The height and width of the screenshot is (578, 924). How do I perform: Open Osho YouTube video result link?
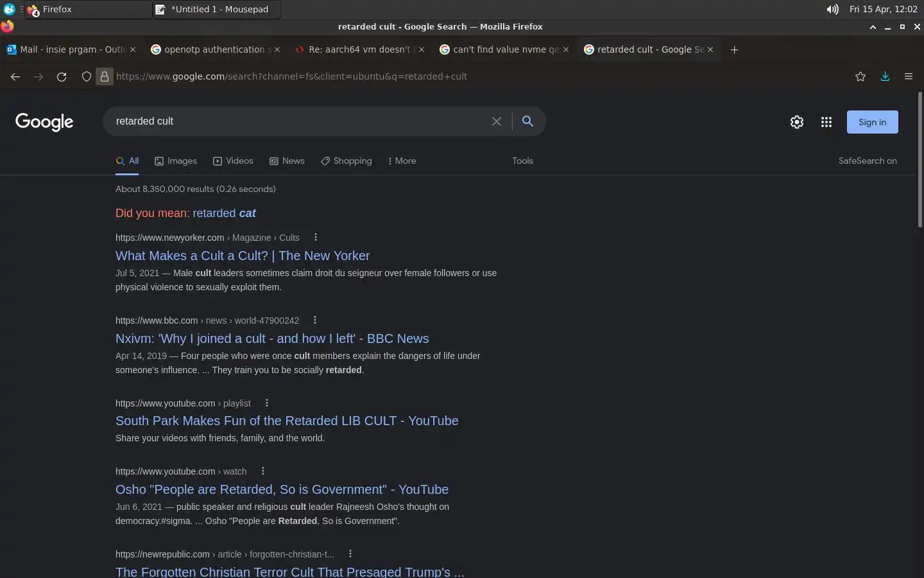pos(282,489)
